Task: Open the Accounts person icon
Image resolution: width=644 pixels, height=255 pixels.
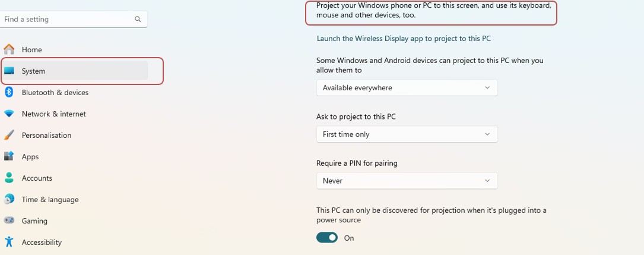Action: click(9, 178)
